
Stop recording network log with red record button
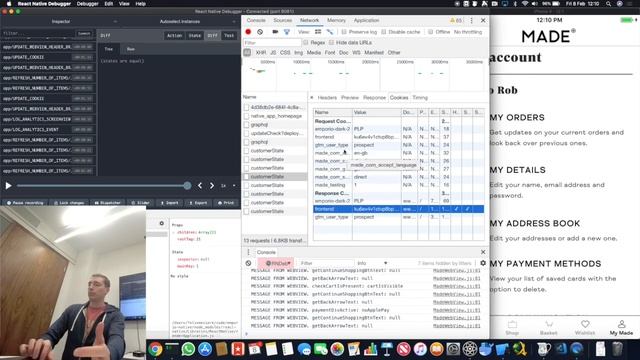tap(248, 32)
